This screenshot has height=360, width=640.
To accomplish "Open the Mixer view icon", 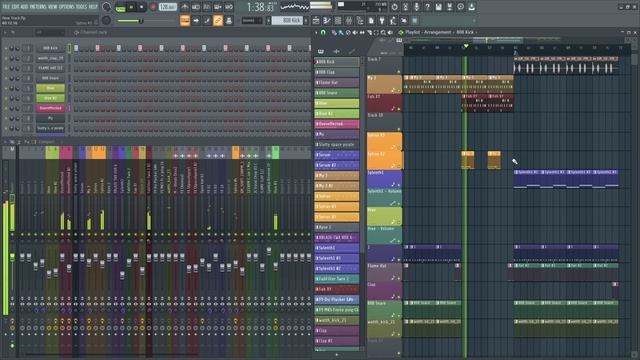I will pos(349,20).
